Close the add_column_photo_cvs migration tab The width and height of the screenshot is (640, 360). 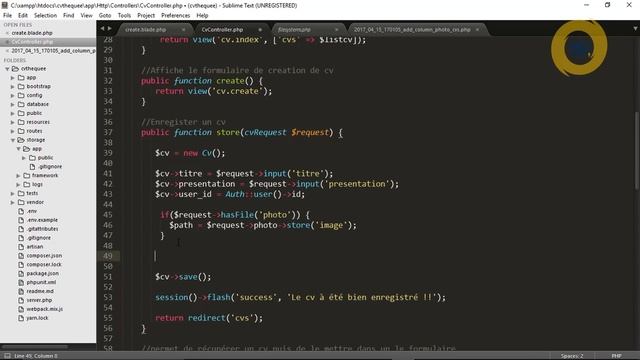point(477,30)
